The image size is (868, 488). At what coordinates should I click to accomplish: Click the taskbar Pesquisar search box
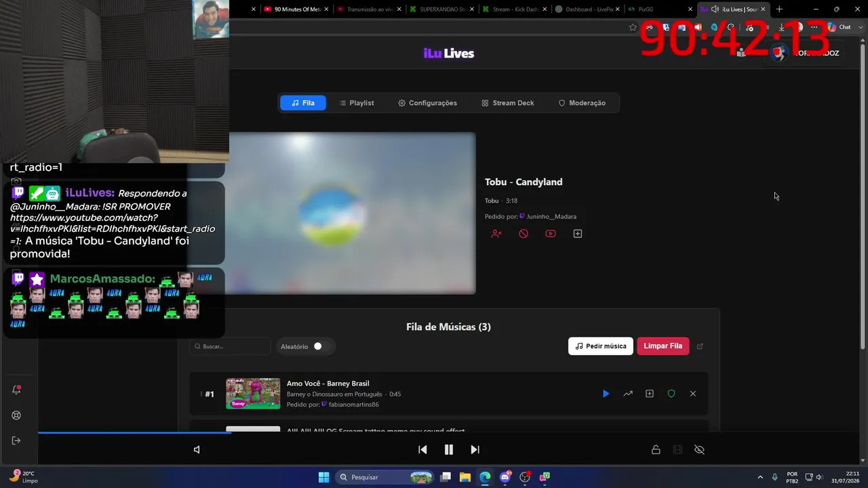pyautogui.click(x=385, y=477)
